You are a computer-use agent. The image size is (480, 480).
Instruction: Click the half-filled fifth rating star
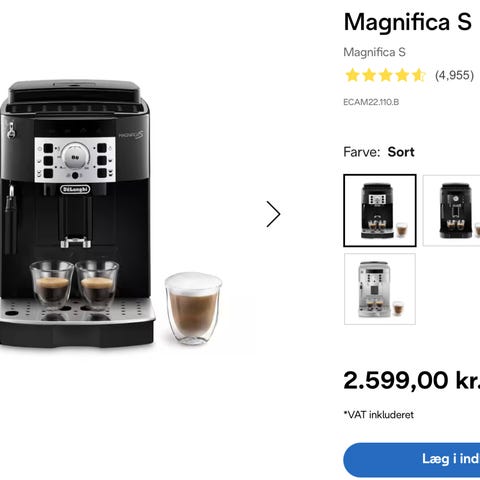(419, 75)
